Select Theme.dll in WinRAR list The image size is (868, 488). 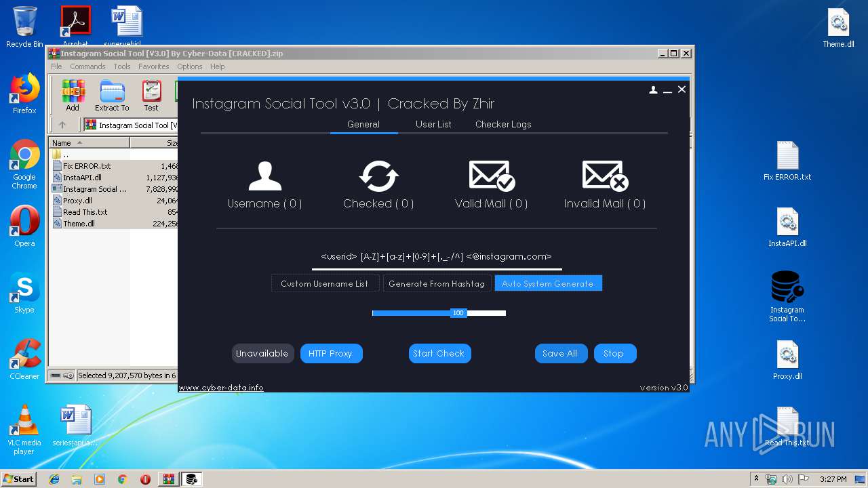pyautogui.click(x=79, y=224)
